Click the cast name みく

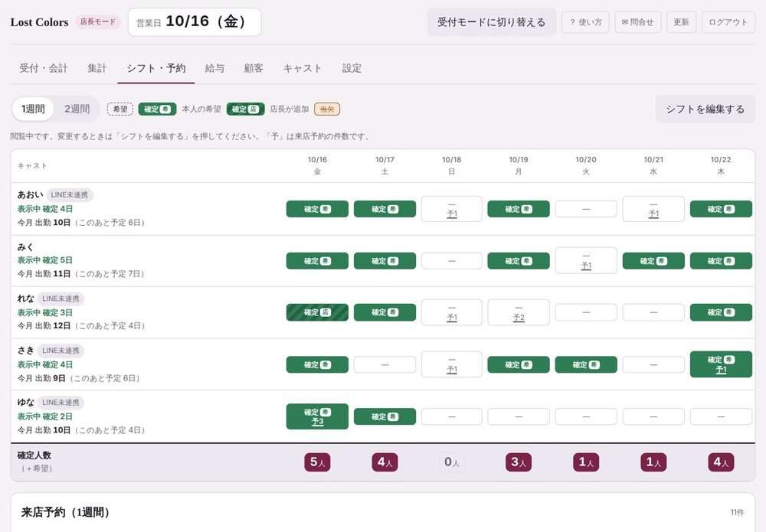click(x=25, y=247)
